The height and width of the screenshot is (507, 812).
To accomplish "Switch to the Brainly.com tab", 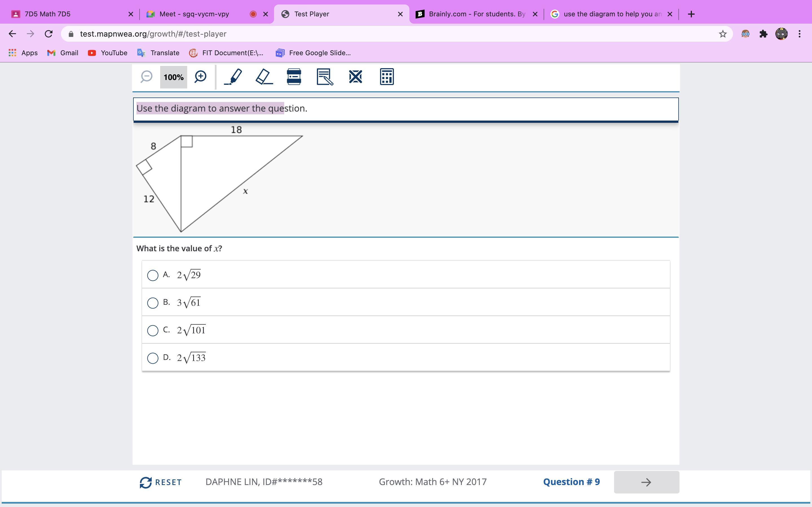I will tap(473, 14).
